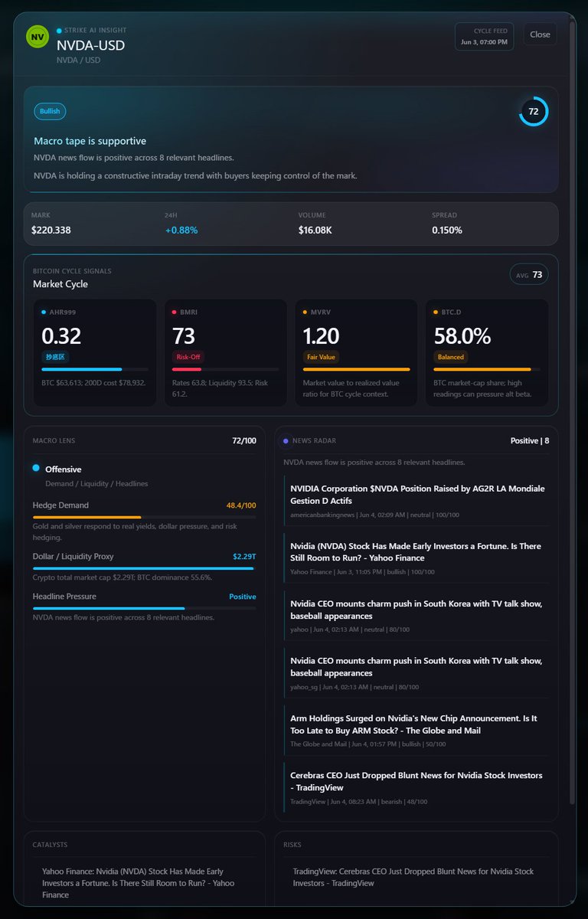Screen dimensions: 588x919
Task: Click the orange dot beside MVRV
Action: coord(305,312)
